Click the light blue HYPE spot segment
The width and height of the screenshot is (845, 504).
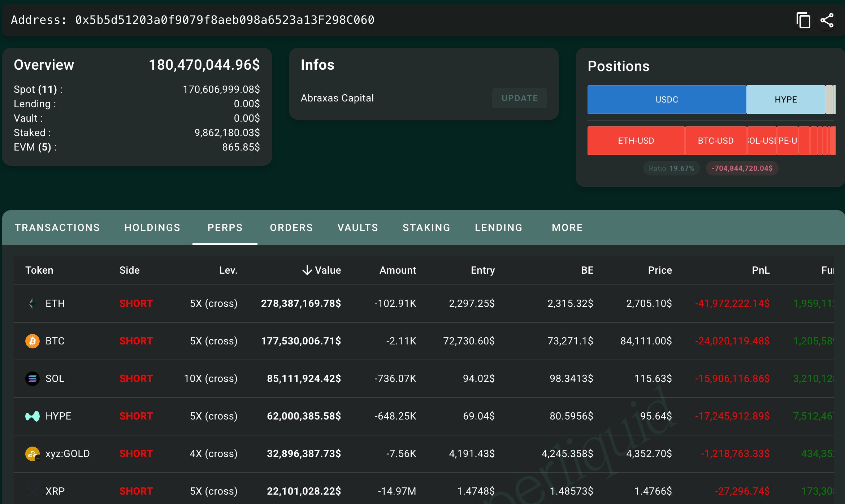pyautogui.click(x=786, y=100)
